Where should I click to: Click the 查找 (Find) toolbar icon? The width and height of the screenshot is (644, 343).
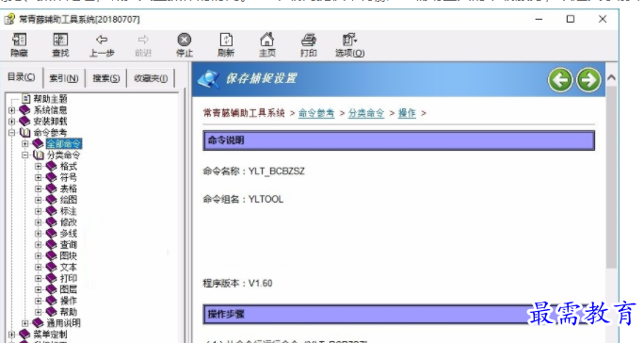tap(60, 45)
